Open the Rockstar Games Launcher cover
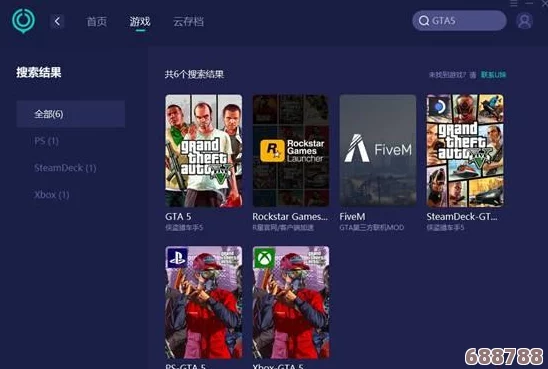Image resolution: width=548 pixels, height=369 pixels. (291, 151)
